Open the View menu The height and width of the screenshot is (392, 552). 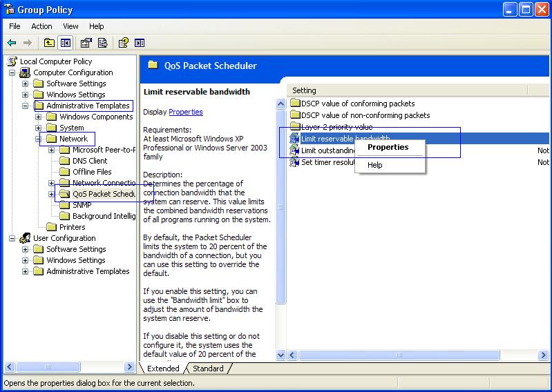pyautogui.click(x=70, y=26)
